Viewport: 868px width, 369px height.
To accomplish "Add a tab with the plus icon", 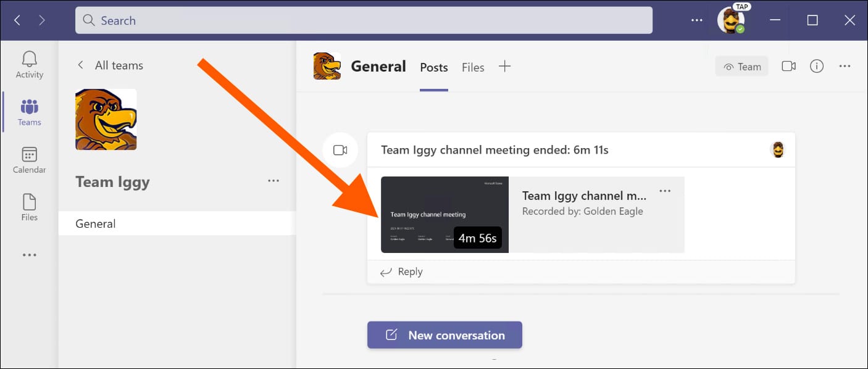I will click(x=504, y=67).
